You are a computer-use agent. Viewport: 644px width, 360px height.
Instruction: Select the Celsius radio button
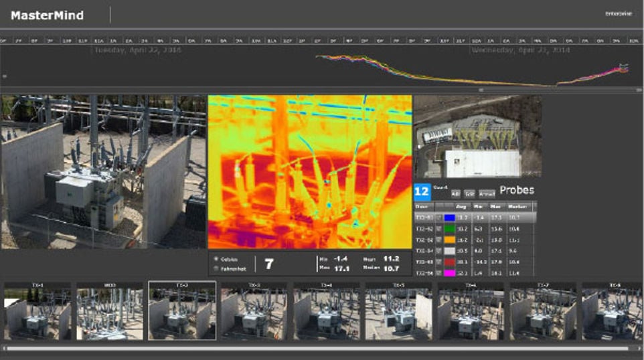tap(216, 259)
